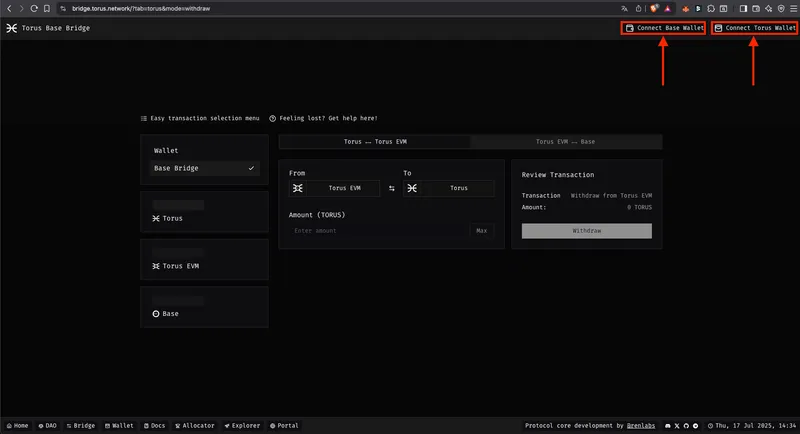Open Allocator from the bottom bar
This screenshot has height=434, width=800.
click(x=194, y=425)
